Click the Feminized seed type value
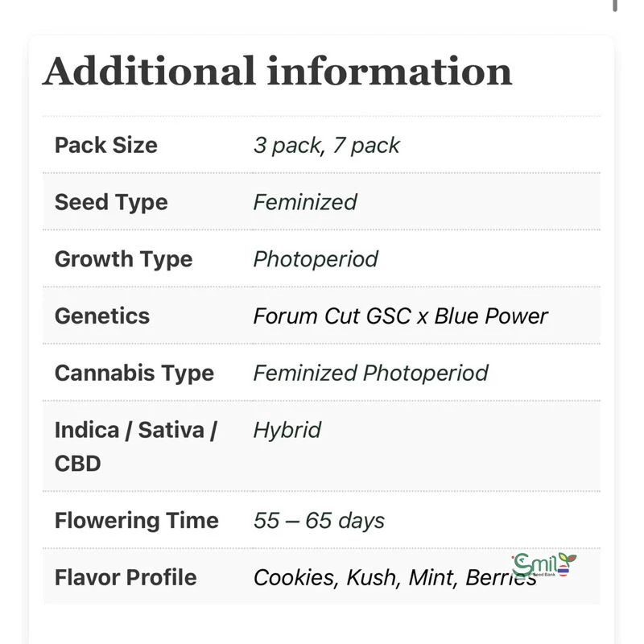The width and height of the screenshot is (644, 644). click(x=304, y=202)
